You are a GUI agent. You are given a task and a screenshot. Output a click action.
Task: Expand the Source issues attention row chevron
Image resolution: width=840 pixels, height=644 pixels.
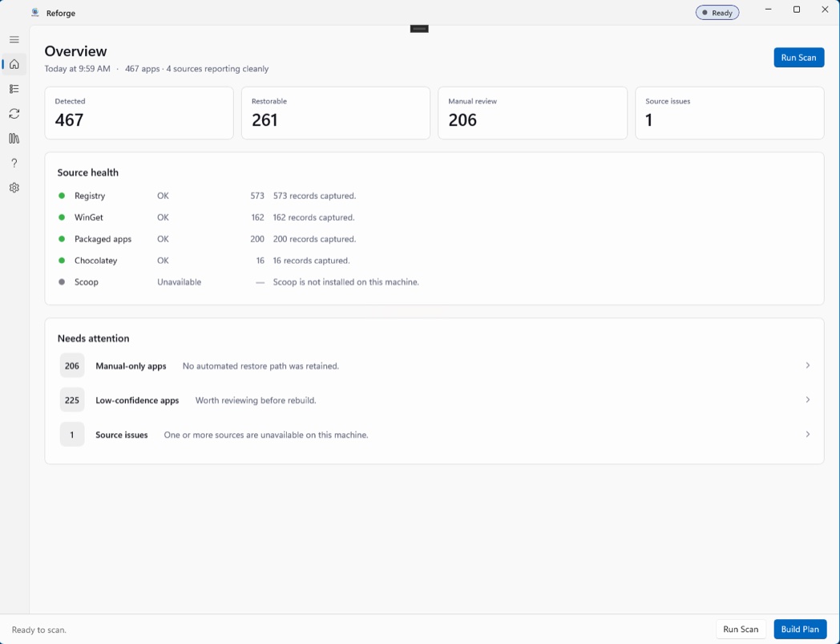coord(807,435)
